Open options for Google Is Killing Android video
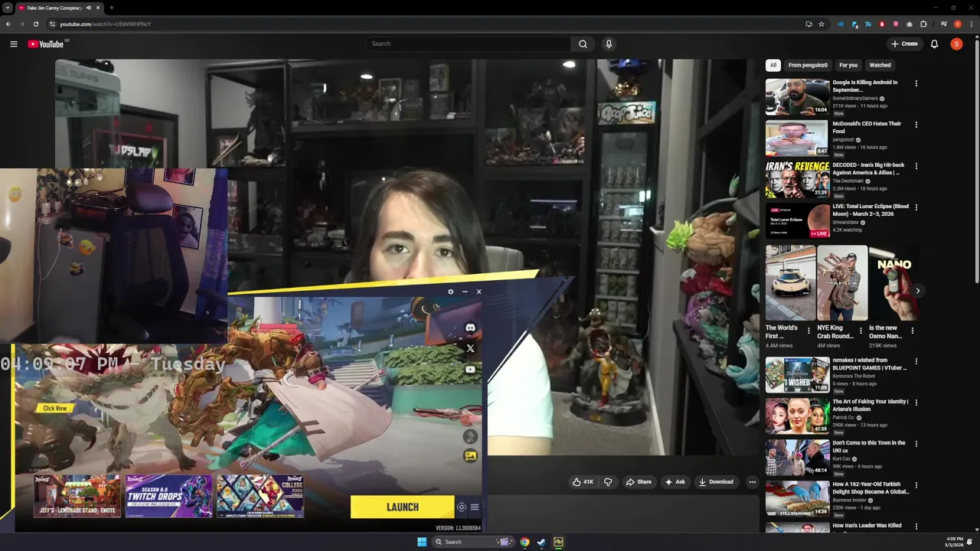The width and height of the screenshot is (980, 551). click(916, 83)
